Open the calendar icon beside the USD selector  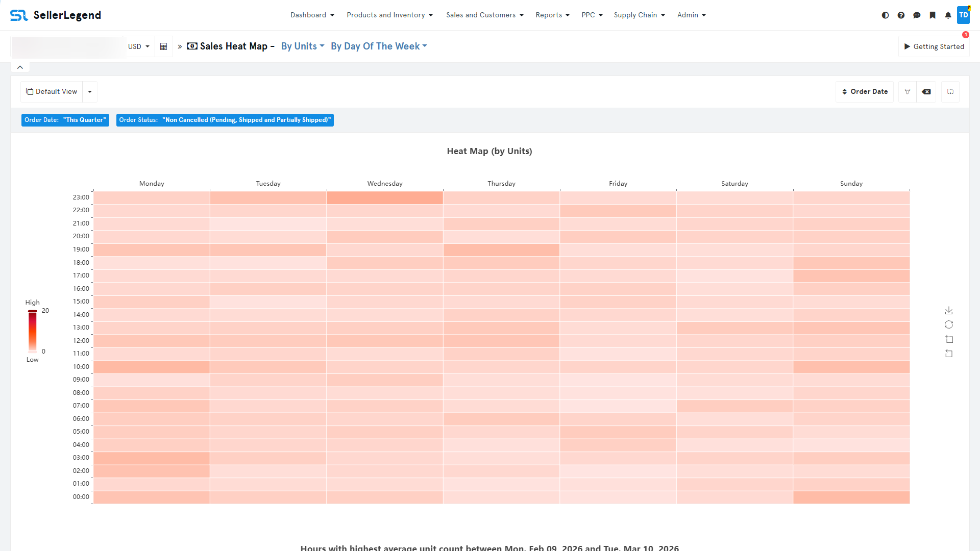pos(163,46)
